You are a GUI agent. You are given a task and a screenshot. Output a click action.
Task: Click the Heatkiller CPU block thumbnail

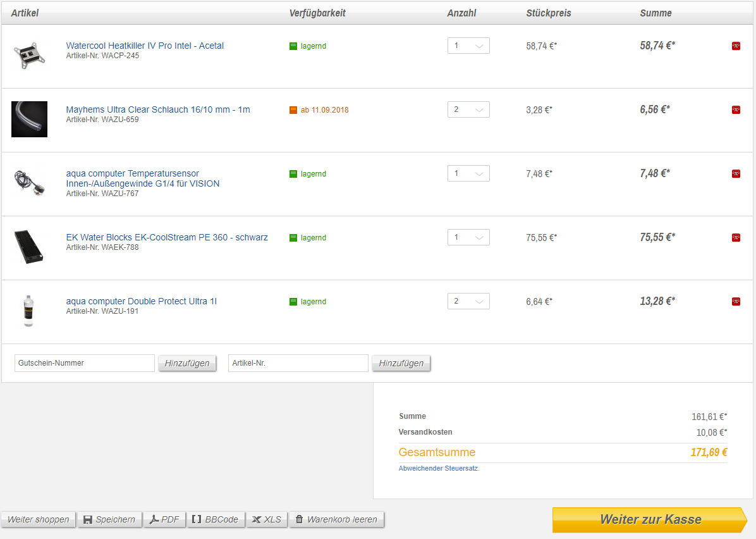(x=30, y=56)
